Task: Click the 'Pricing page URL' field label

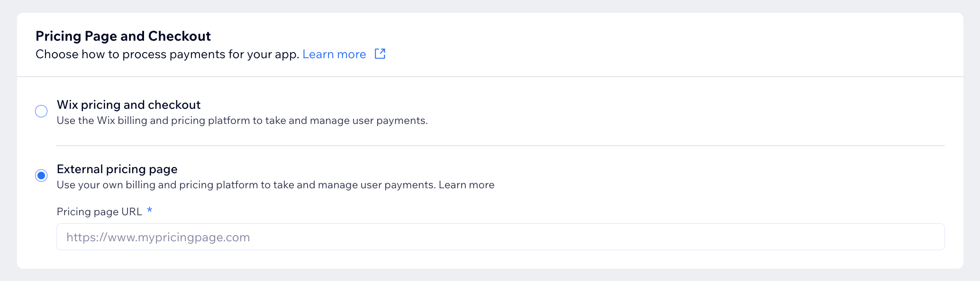Action: (x=100, y=211)
